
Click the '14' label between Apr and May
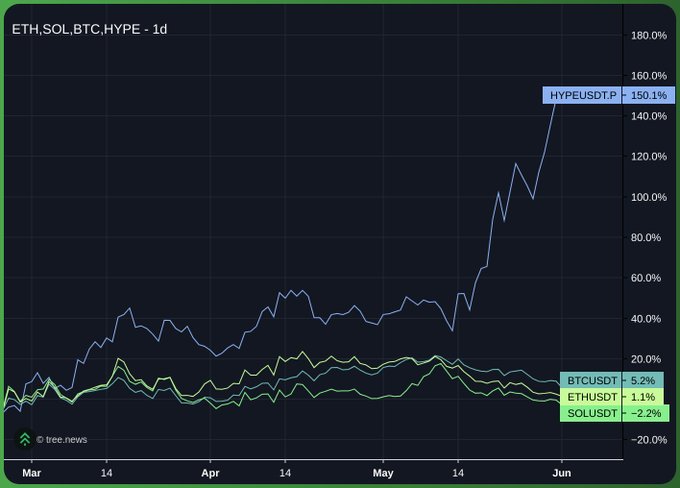pyautogui.click(x=285, y=473)
